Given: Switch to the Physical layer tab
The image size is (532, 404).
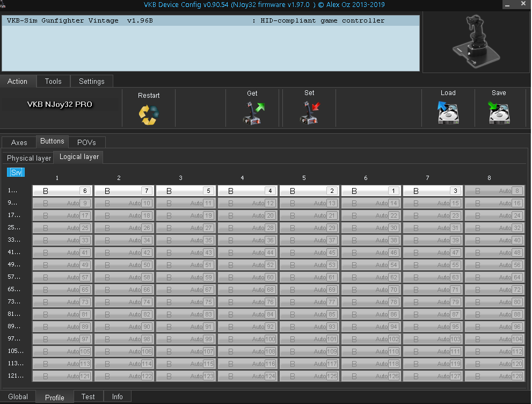Looking at the screenshot, I should pyautogui.click(x=29, y=158).
